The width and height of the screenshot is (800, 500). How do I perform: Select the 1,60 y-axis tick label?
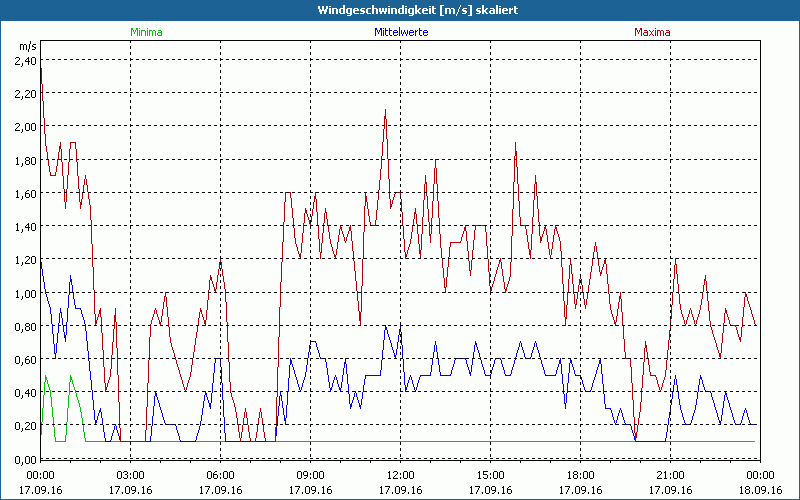(x=25, y=193)
